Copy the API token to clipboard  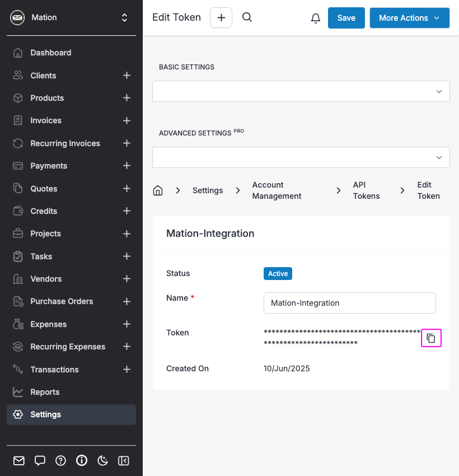(x=431, y=338)
